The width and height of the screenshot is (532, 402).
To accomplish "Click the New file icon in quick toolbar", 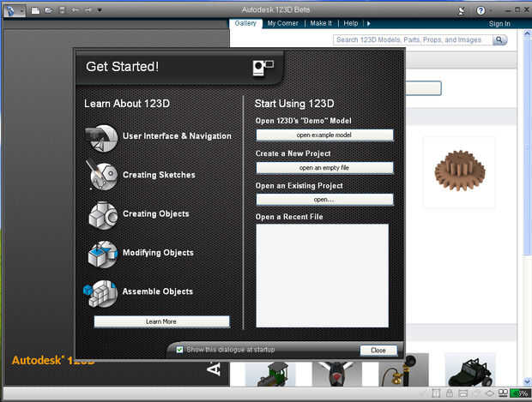I will 35,10.
